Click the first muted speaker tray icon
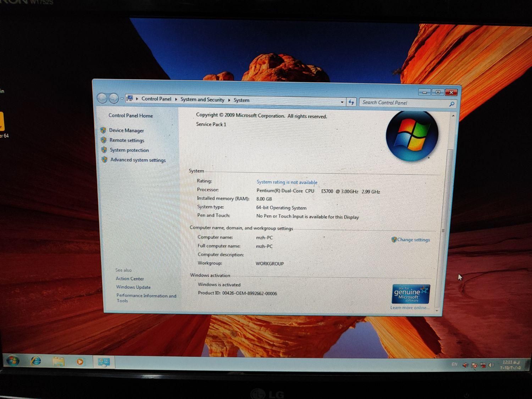 465,365
